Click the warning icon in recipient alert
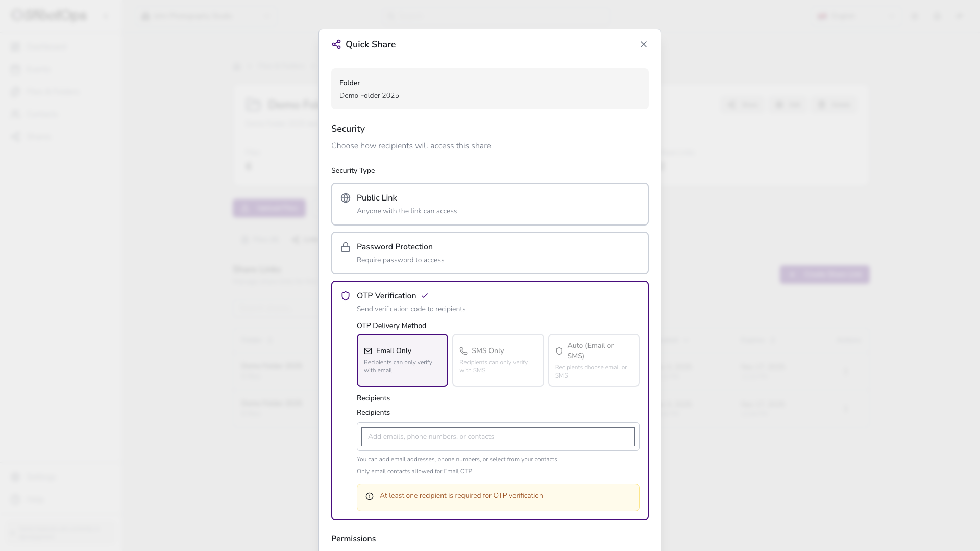Viewport: 980px width, 551px height. [370, 496]
